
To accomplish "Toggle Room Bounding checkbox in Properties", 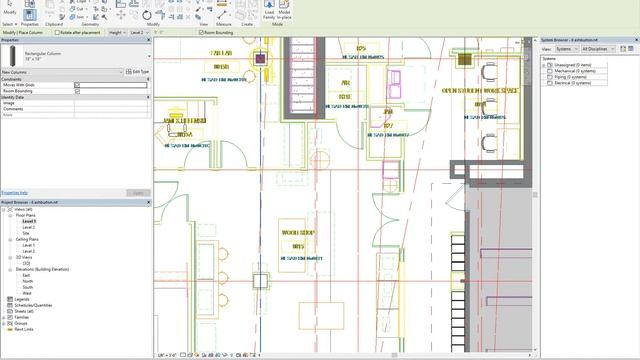I will [77, 91].
